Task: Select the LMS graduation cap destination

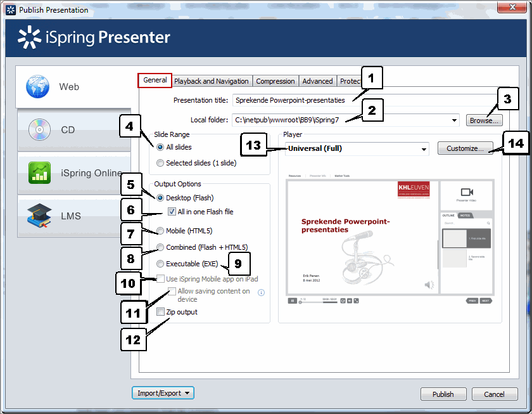Action: point(74,216)
